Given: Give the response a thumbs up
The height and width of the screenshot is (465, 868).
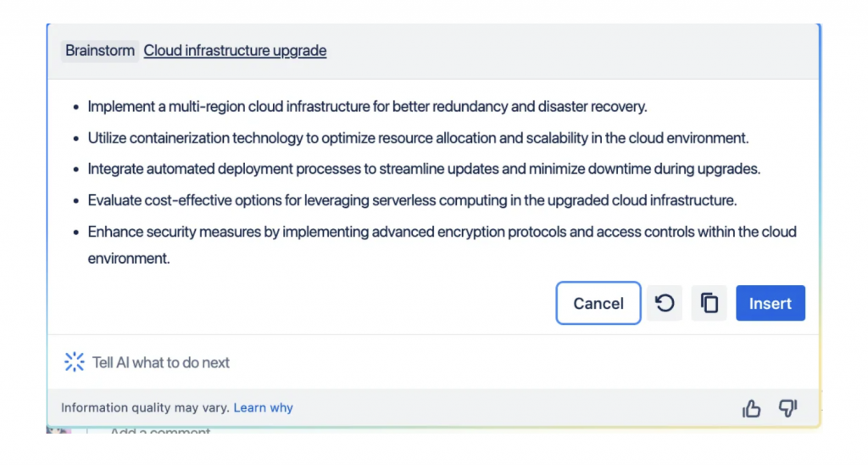Looking at the screenshot, I should 751,409.
